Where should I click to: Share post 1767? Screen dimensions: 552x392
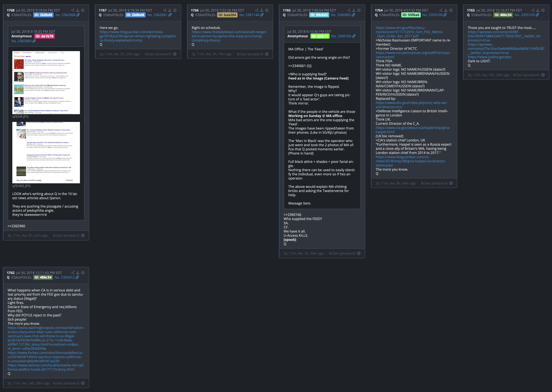point(165,10)
